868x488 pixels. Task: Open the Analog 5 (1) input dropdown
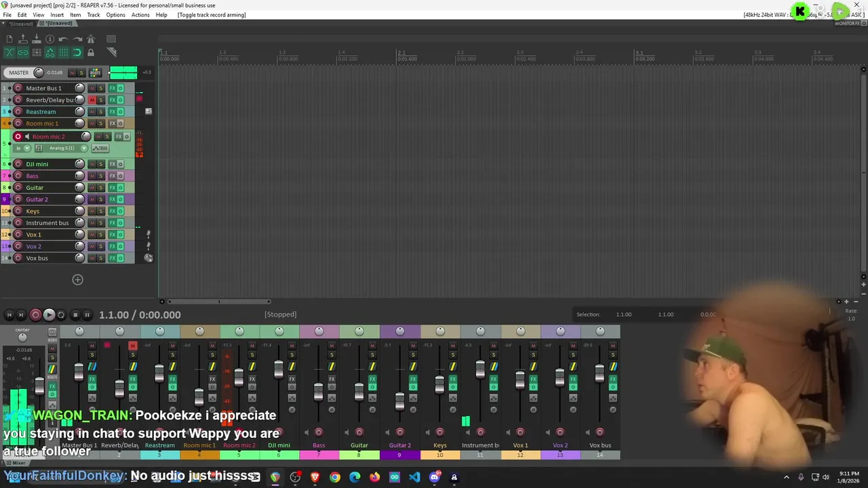pyautogui.click(x=66, y=148)
